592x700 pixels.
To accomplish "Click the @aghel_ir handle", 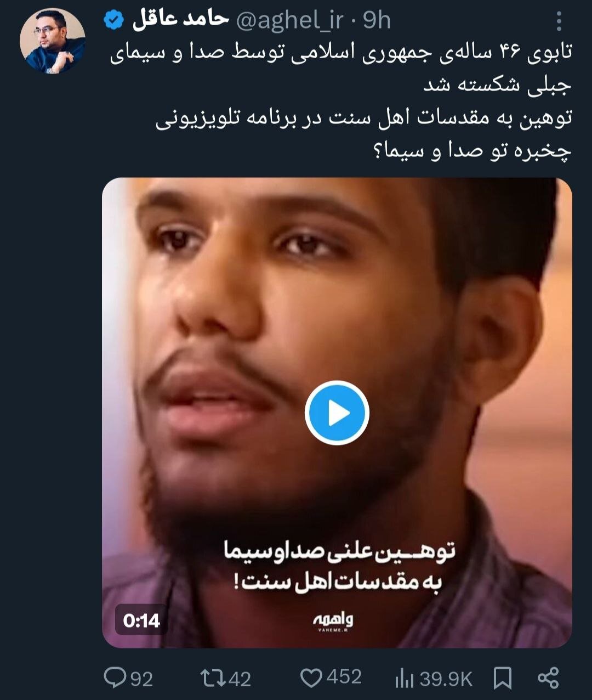I will [290, 21].
